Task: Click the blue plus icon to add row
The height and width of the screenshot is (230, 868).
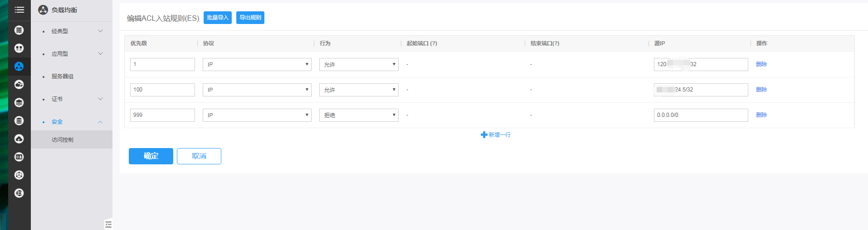Action: (x=484, y=135)
